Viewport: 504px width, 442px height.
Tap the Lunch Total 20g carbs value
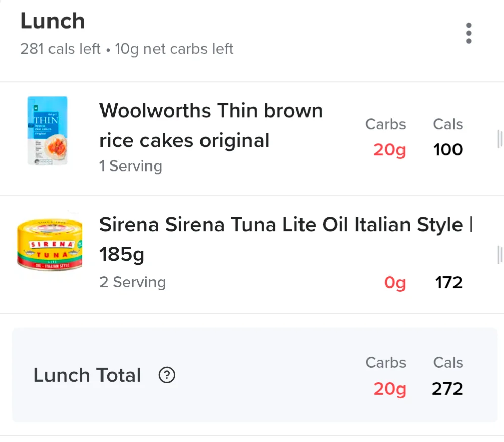(389, 389)
